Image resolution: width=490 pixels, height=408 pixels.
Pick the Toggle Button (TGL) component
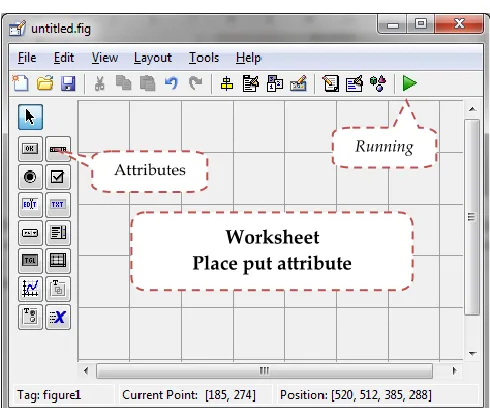click(30, 261)
